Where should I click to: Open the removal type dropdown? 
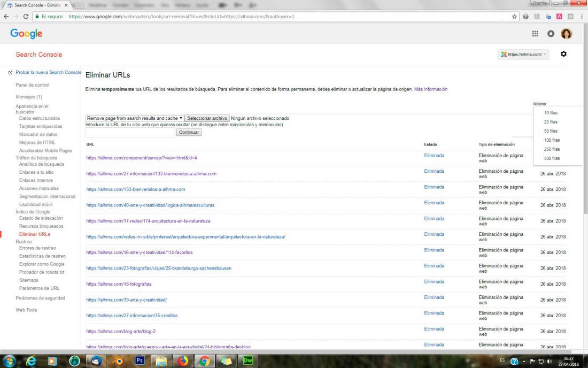coord(135,118)
